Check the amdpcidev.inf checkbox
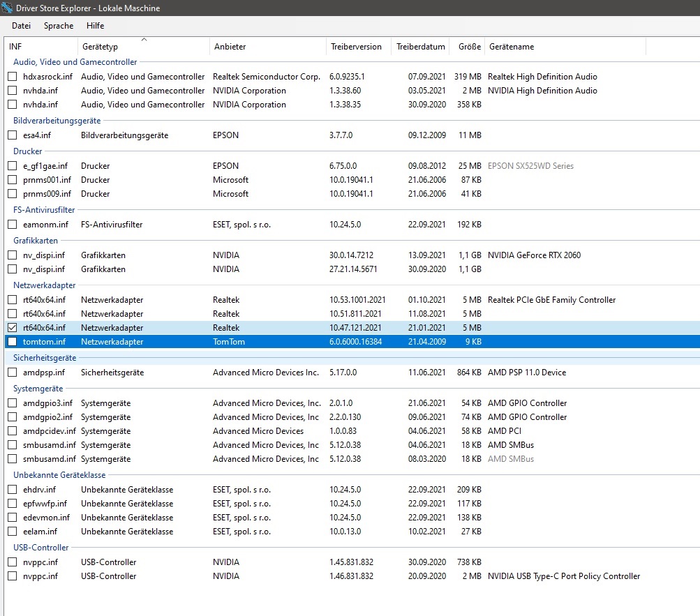This screenshot has width=700, height=616. coord(13,431)
